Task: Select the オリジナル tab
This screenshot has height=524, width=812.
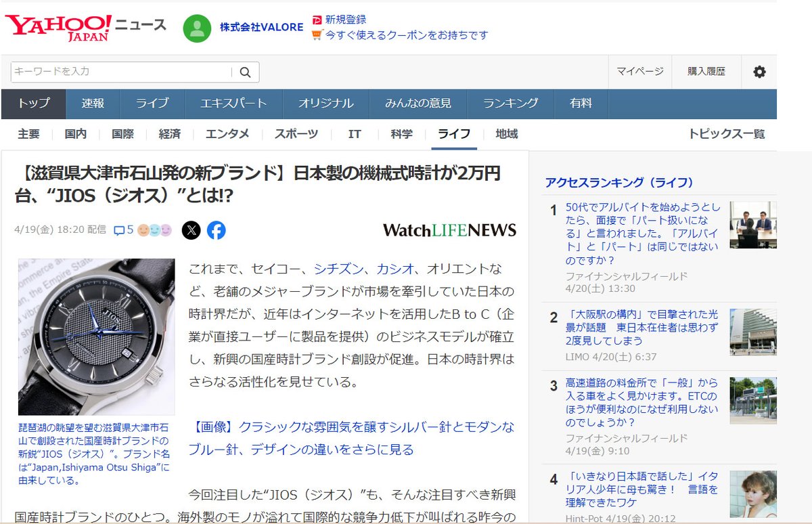Action: (326, 104)
